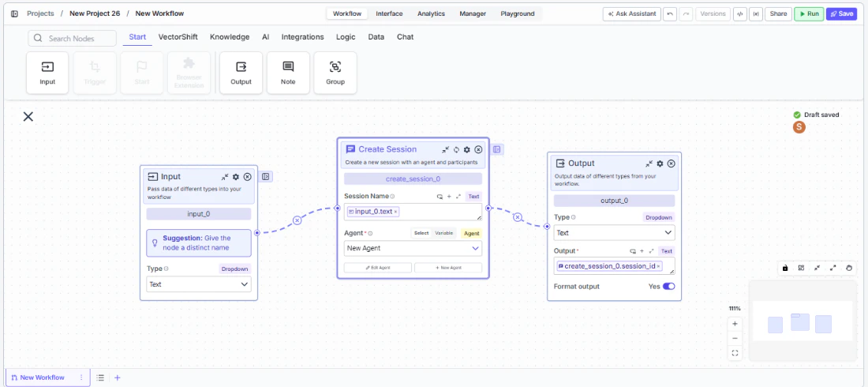Click the Trigger node tile
This screenshot has height=387, width=868.
tap(95, 73)
